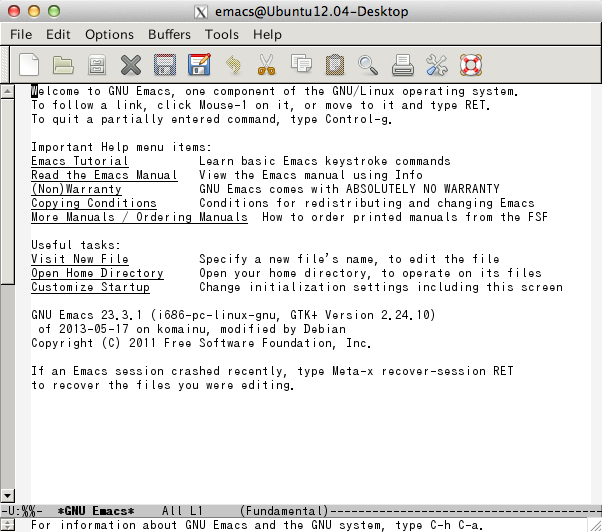Screen dimensions: 602x532
Task: Click the -U:%%- status in mode line
Action: pyautogui.click(x=23, y=511)
